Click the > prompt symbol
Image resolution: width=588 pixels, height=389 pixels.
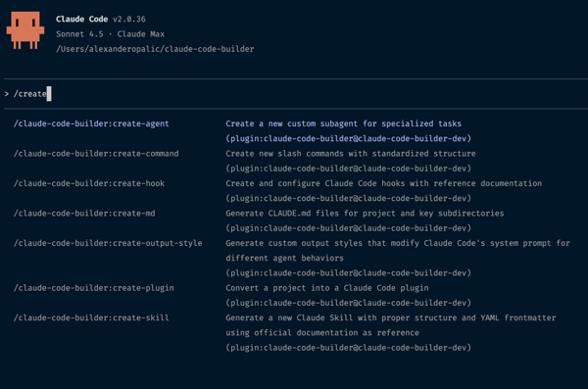7,94
